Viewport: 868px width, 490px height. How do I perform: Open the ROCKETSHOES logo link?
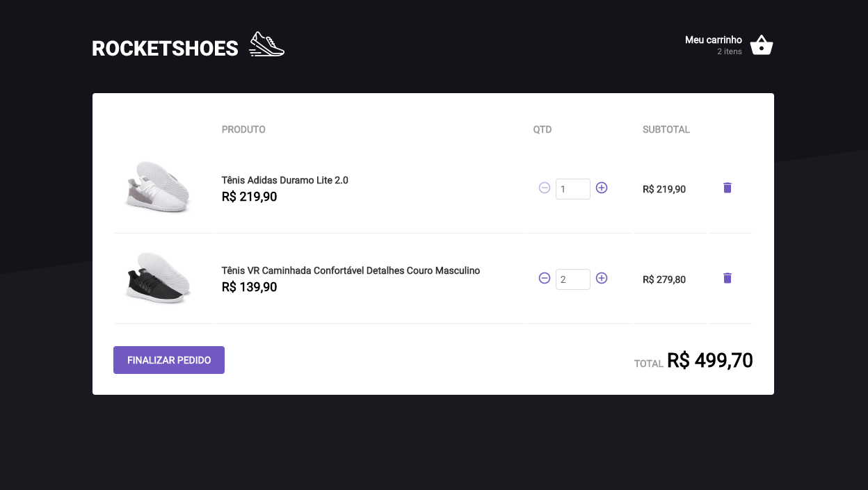[x=164, y=48]
